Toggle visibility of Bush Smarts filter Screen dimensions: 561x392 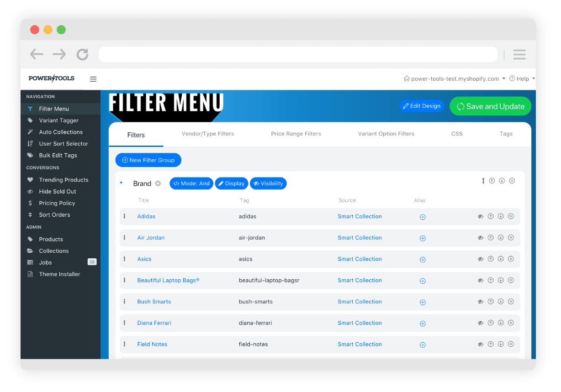481,302
